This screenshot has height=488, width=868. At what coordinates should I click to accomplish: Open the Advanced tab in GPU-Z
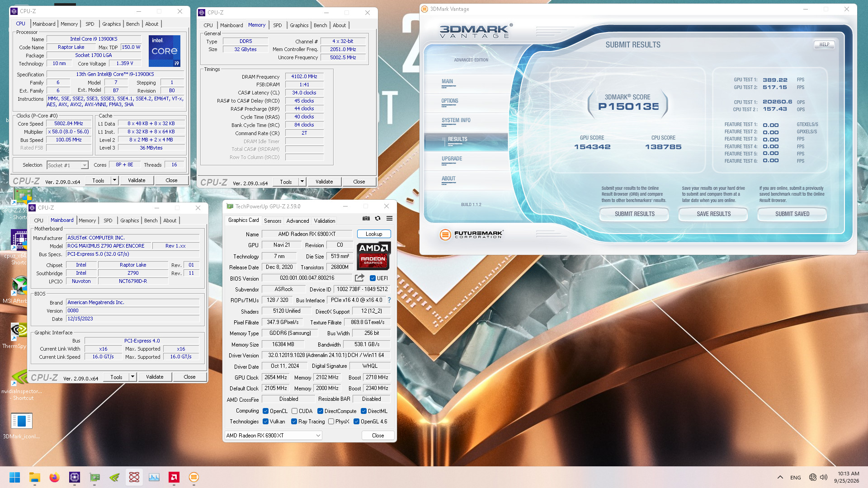pos(297,221)
